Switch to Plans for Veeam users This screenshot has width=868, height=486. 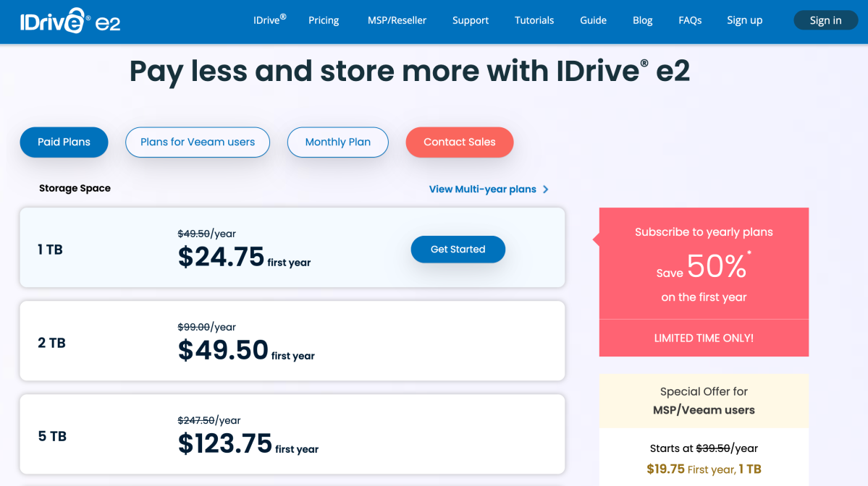pyautogui.click(x=198, y=142)
